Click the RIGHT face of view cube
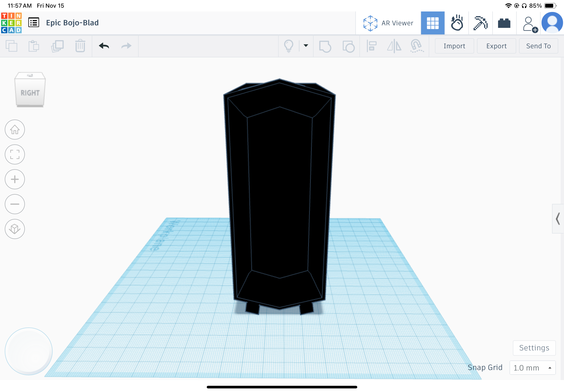This screenshot has width=564, height=392. click(x=30, y=93)
